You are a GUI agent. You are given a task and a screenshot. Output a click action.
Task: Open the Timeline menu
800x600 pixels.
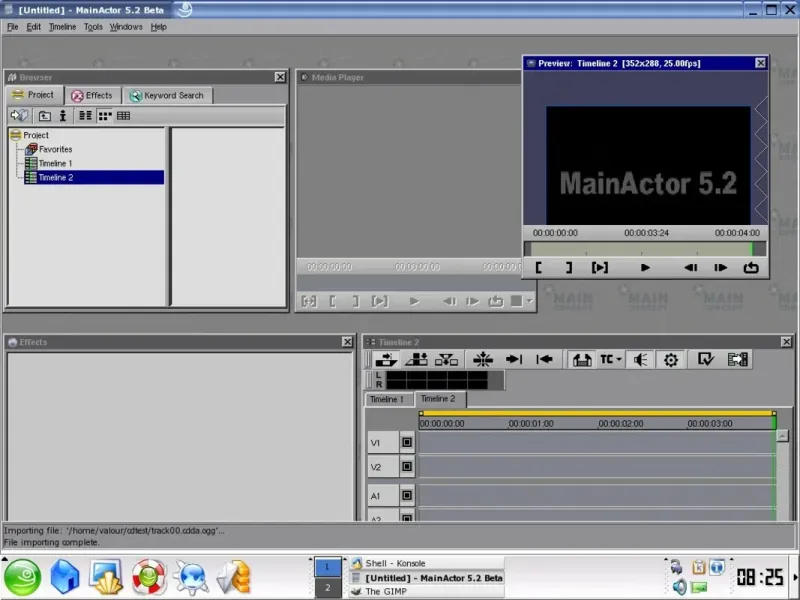[x=62, y=27]
